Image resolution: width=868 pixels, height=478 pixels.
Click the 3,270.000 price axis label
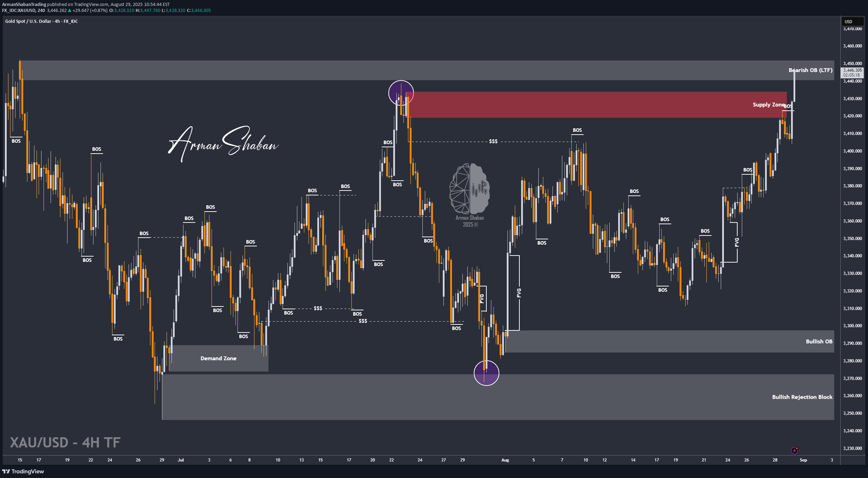[x=853, y=379]
